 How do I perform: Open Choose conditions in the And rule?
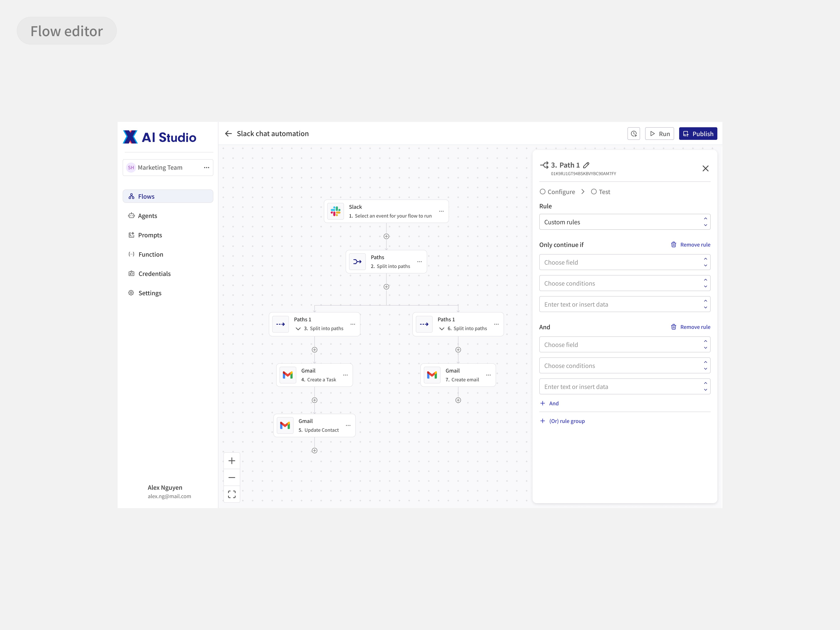pos(625,366)
